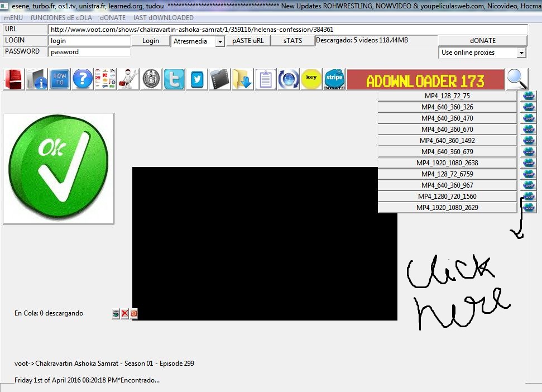This screenshot has height=392, width=542.
Task: Click web icon beside MP4_640_360_679
Action: pos(529,151)
